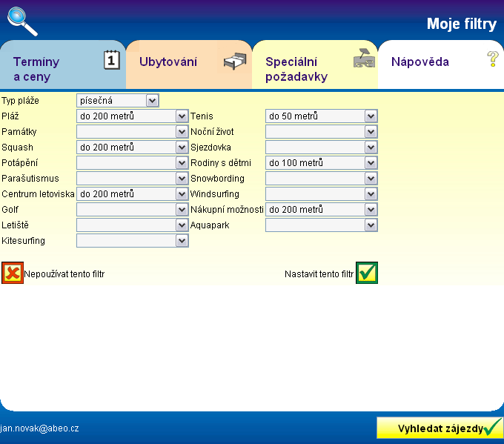Click the calendar icon on Termíny tab

coord(111,60)
